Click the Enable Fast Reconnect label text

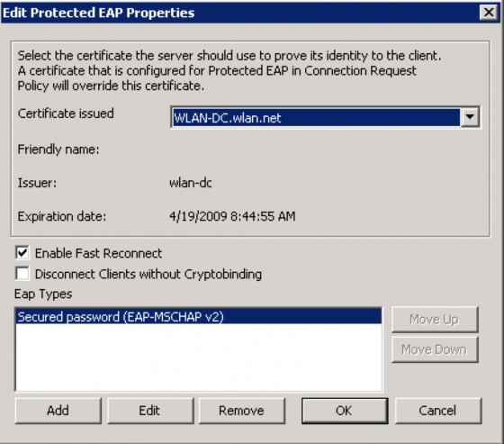tap(98, 254)
